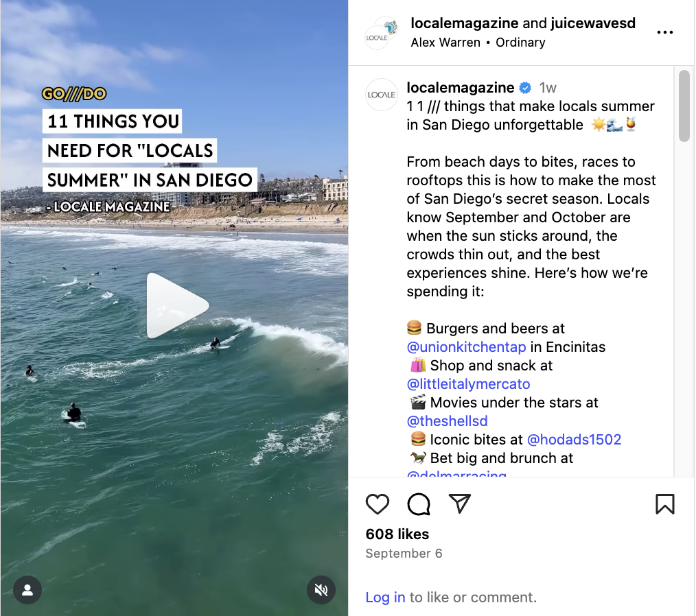The image size is (696, 616).
Task: Open the Alex Warren • Ordinary audio link
Action: click(478, 43)
